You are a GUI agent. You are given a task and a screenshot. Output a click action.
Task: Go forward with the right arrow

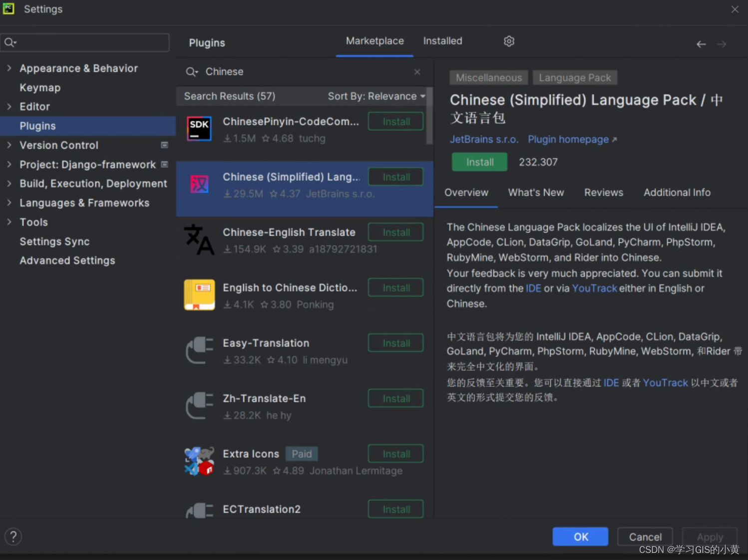pyautogui.click(x=722, y=44)
